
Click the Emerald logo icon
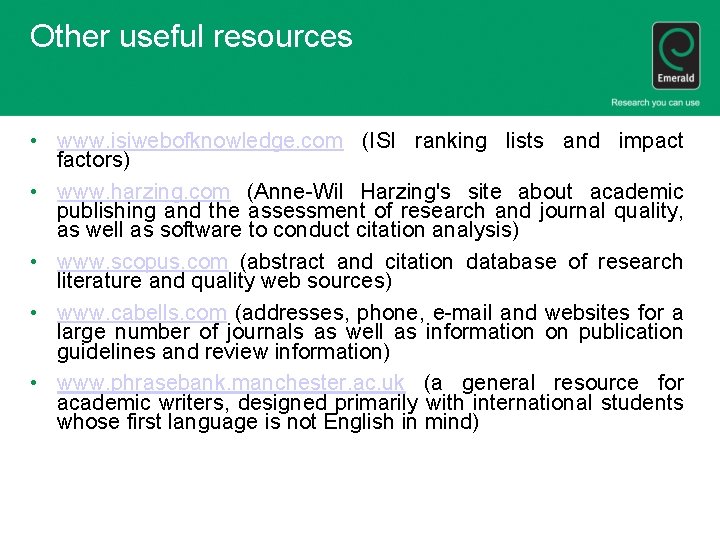click(x=676, y=56)
